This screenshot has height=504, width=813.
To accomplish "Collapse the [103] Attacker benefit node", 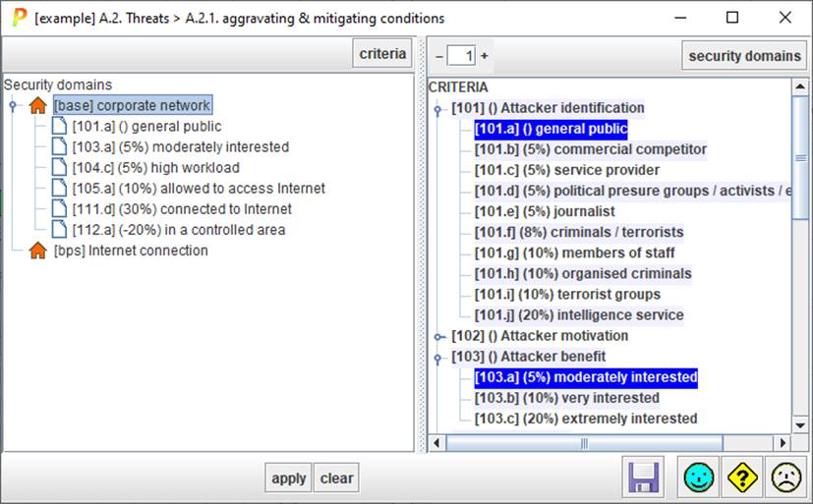I will tap(437, 357).
